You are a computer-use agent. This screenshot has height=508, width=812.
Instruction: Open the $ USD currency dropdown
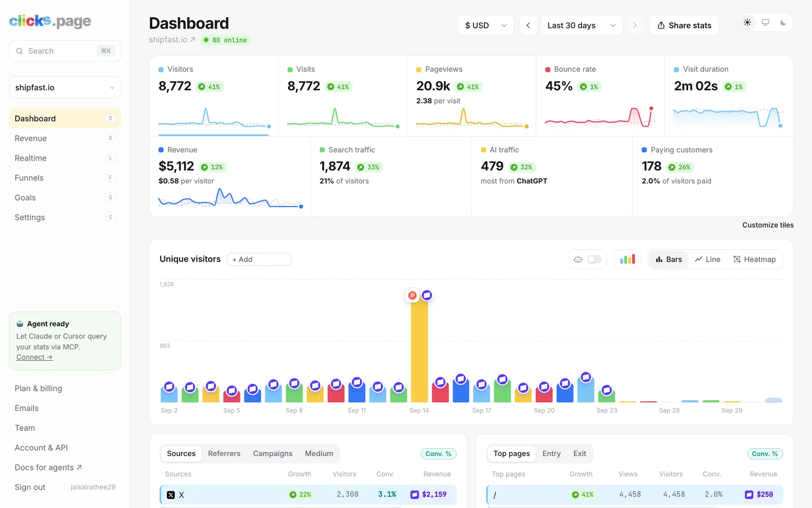(x=486, y=25)
